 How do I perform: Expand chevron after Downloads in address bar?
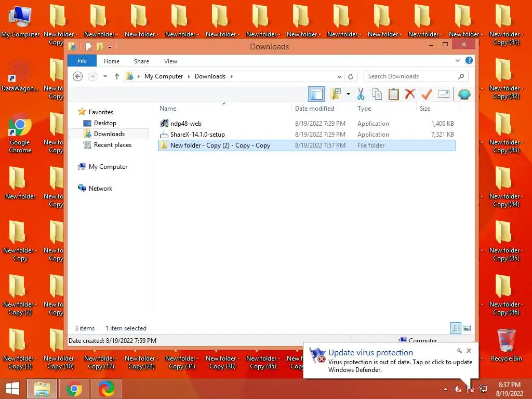pos(232,76)
